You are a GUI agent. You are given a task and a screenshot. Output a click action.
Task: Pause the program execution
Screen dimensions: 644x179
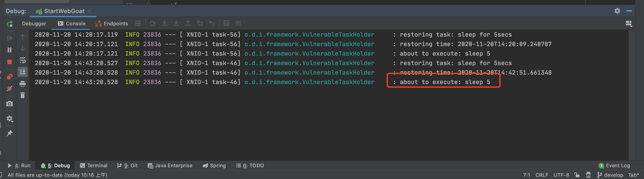pyautogui.click(x=9, y=50)
